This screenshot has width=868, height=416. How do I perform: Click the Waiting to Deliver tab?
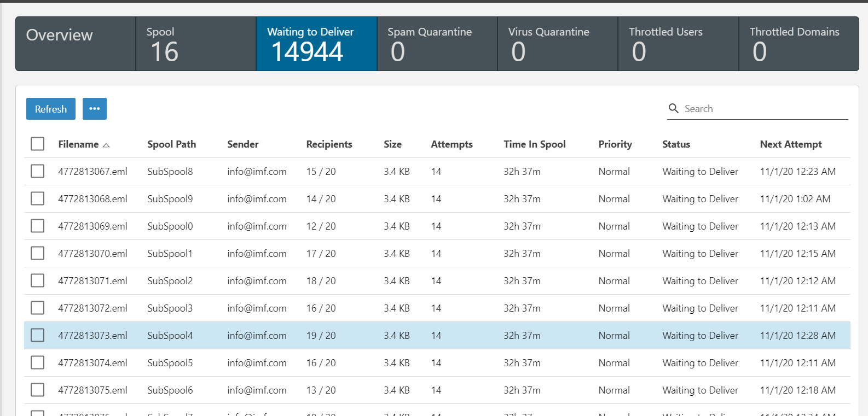pos(316,44)
